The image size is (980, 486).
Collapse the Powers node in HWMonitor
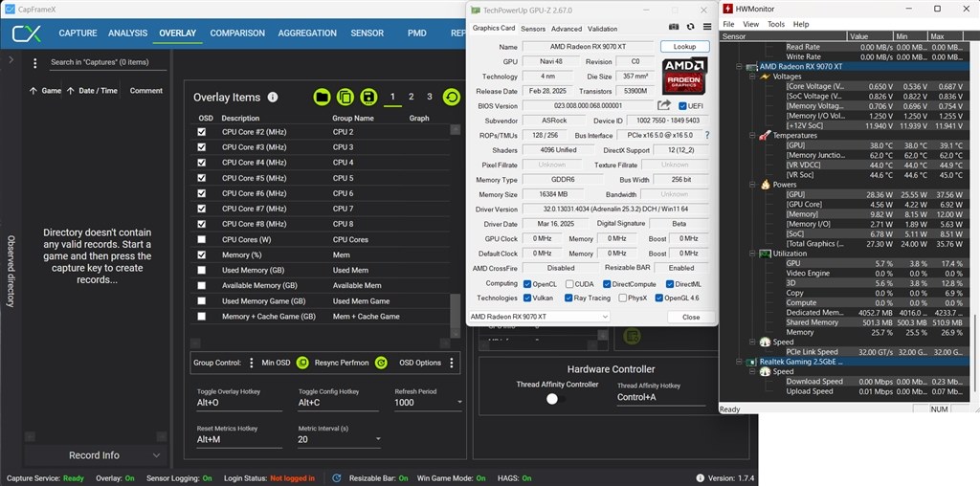[751, 185]
